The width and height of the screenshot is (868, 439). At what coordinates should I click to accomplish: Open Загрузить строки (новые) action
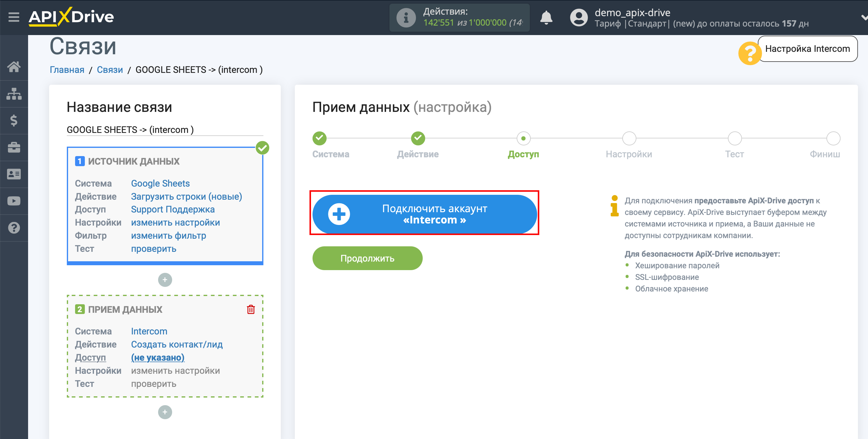pos(186,197)
